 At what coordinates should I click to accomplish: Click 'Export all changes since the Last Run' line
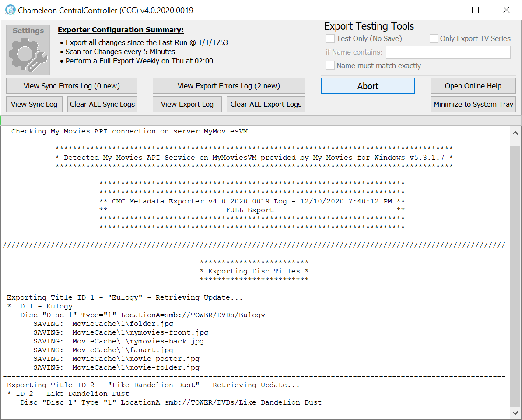coord(147,42)
